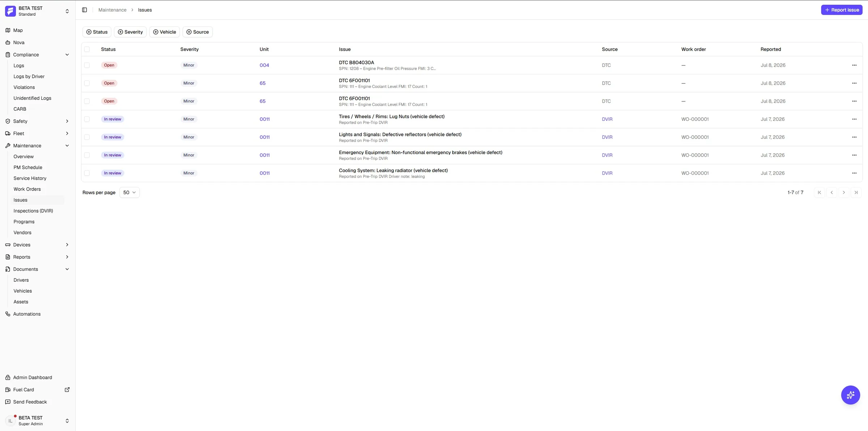Click the Compliance clipboard icon
868x431 pixels.
pyautogui.click(x=8, y=55)
